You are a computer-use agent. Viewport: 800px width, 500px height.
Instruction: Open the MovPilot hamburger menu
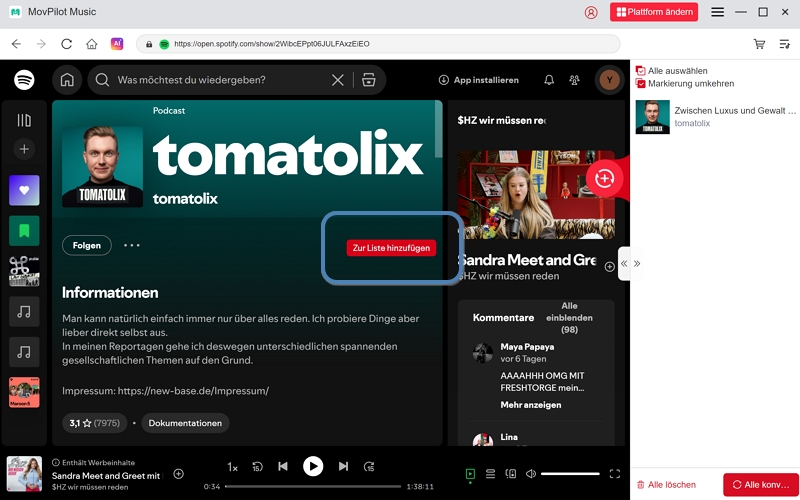[717, 12]
